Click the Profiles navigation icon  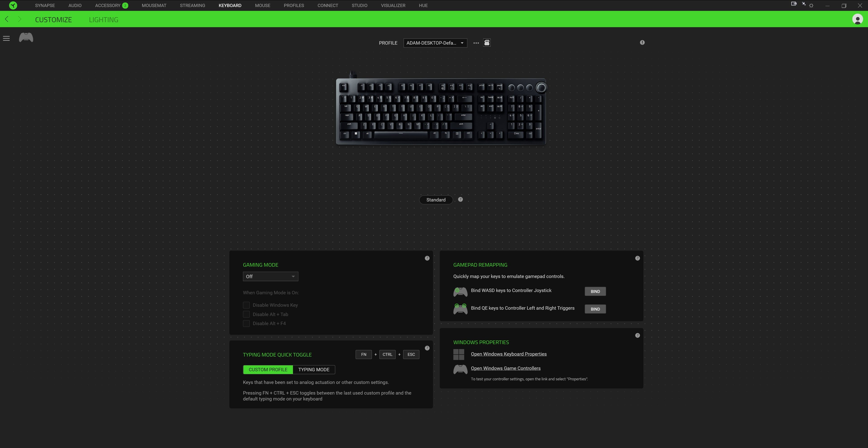click(293, 5)
